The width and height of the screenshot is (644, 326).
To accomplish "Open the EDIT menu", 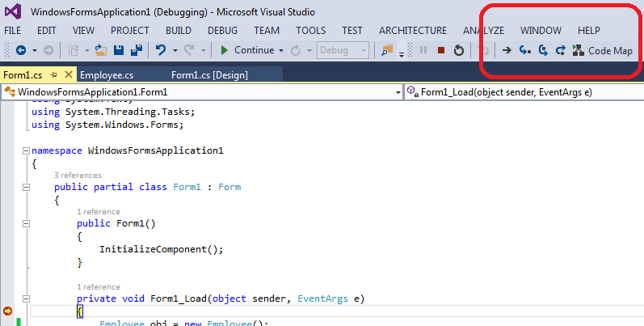I will [46, 31].
